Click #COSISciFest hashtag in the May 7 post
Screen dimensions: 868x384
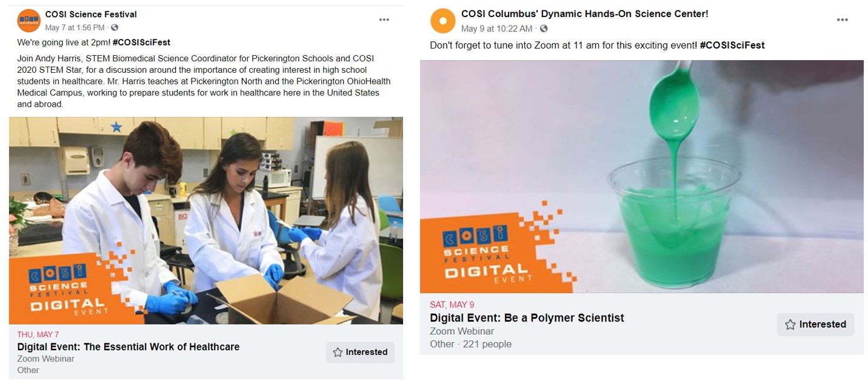coord(141,42)
